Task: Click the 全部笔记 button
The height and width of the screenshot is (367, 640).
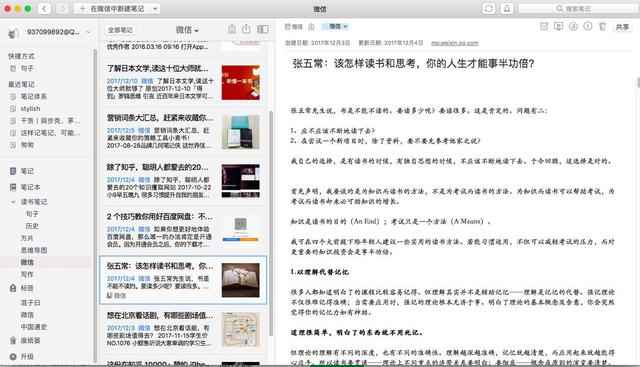Action: tap(120, 30)
